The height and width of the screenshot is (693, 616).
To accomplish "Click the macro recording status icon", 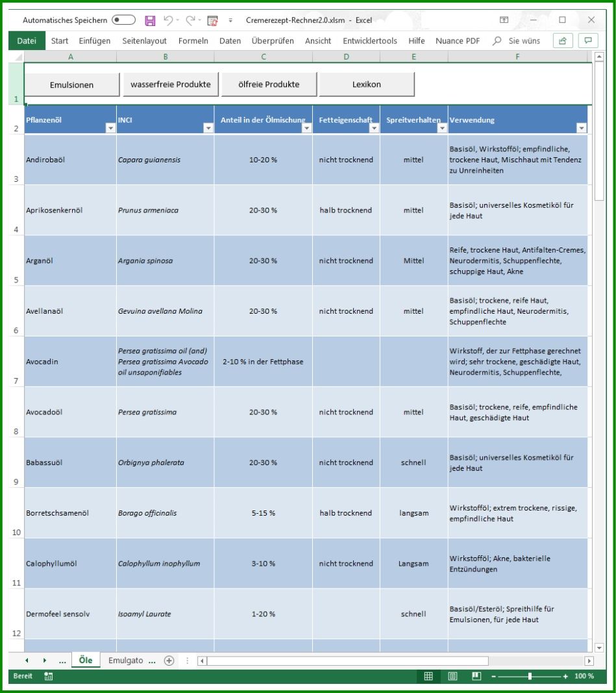I will coord(48,676).
